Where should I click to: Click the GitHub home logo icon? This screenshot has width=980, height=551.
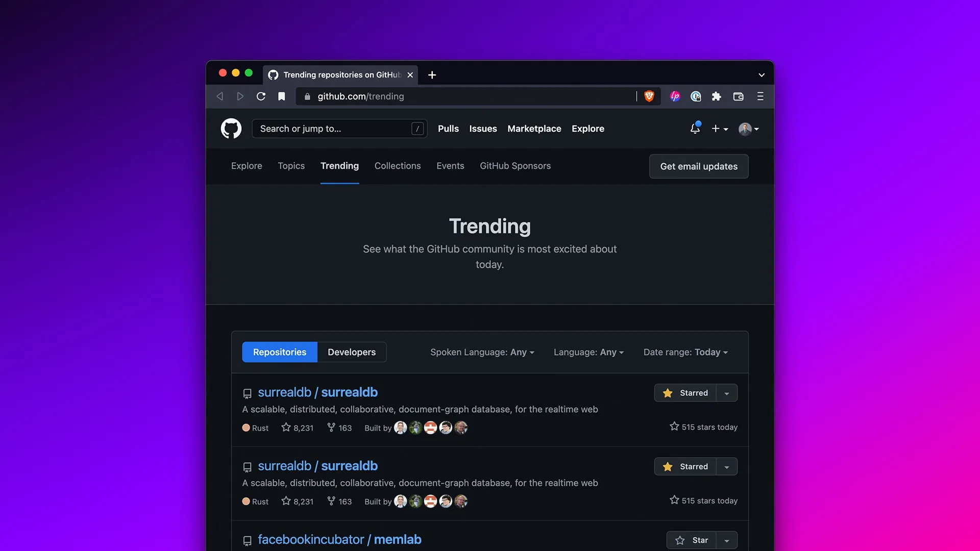tap(231, 128)
